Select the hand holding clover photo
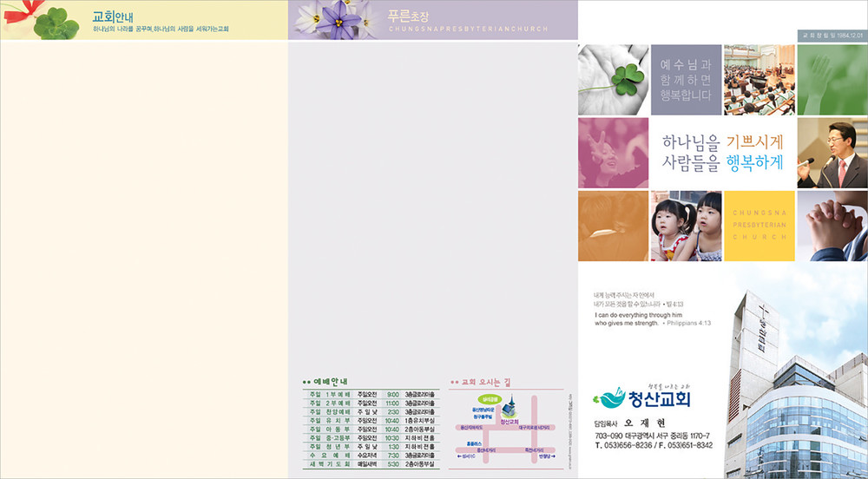 613,80
